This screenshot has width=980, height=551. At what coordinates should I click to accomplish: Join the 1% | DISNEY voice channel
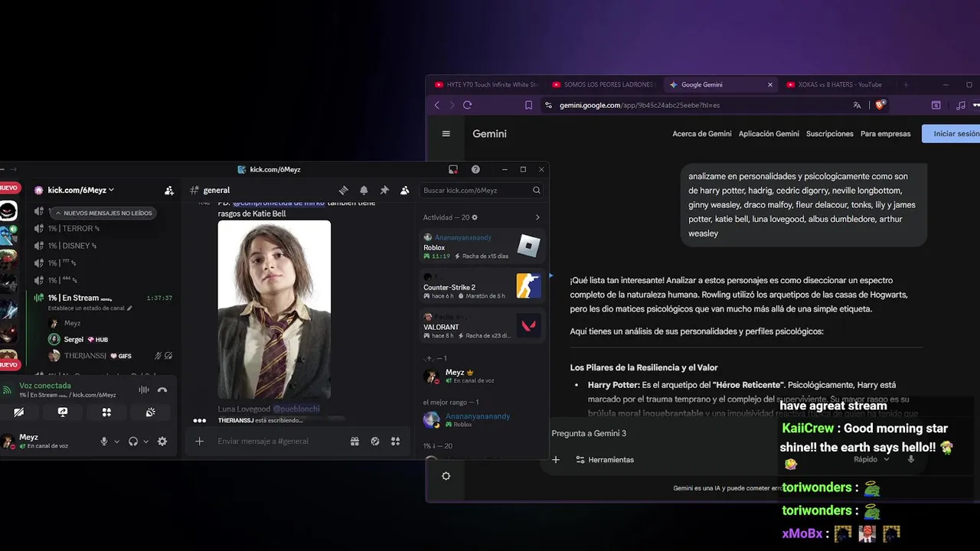73,246
